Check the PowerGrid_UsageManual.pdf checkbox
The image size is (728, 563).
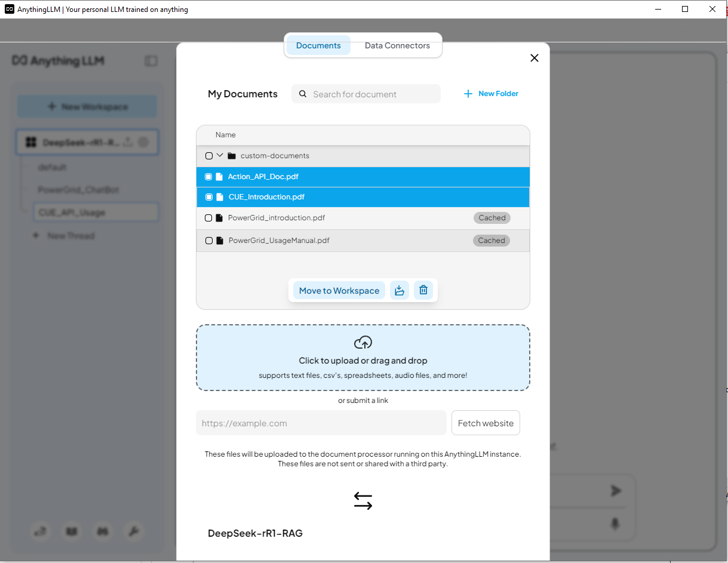208,241
